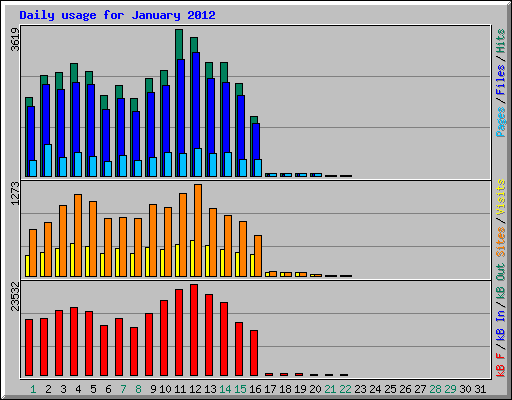Select day label '24' on the x-axis
Screen dimensions: 512x400
375,389
